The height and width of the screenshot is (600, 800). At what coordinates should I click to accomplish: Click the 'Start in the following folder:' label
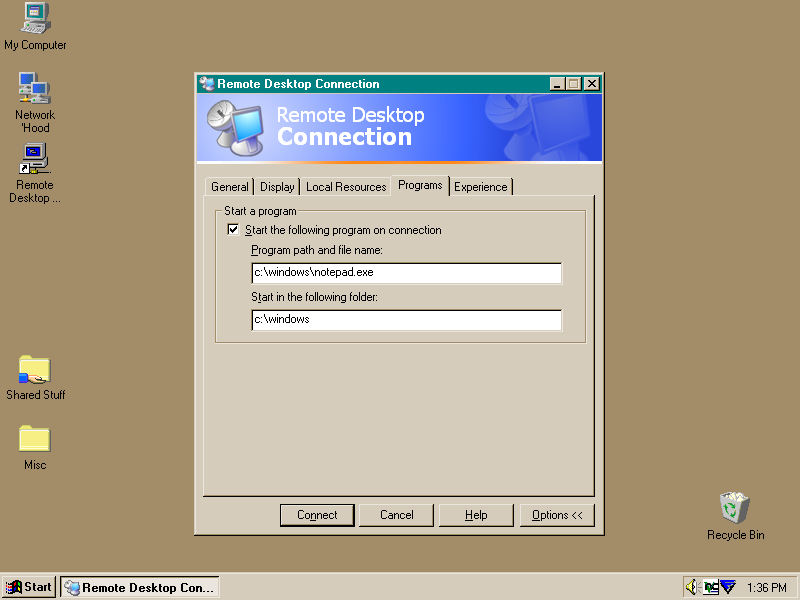pos(314,297)
